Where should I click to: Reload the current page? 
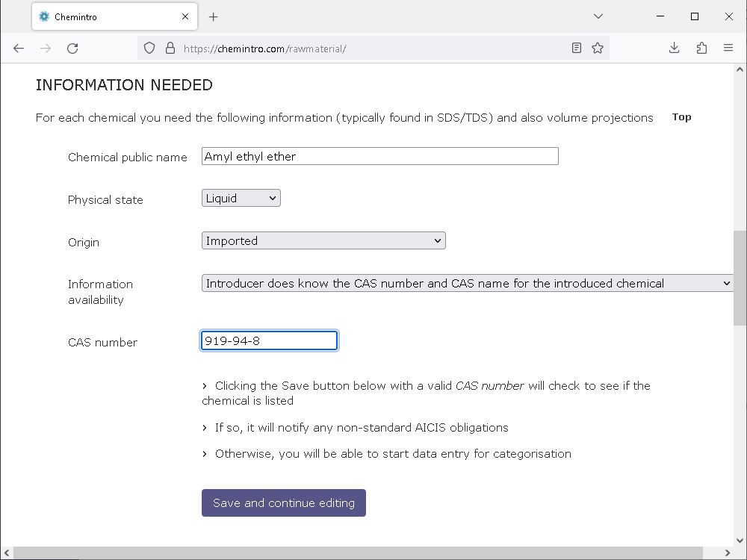point(72,48)
